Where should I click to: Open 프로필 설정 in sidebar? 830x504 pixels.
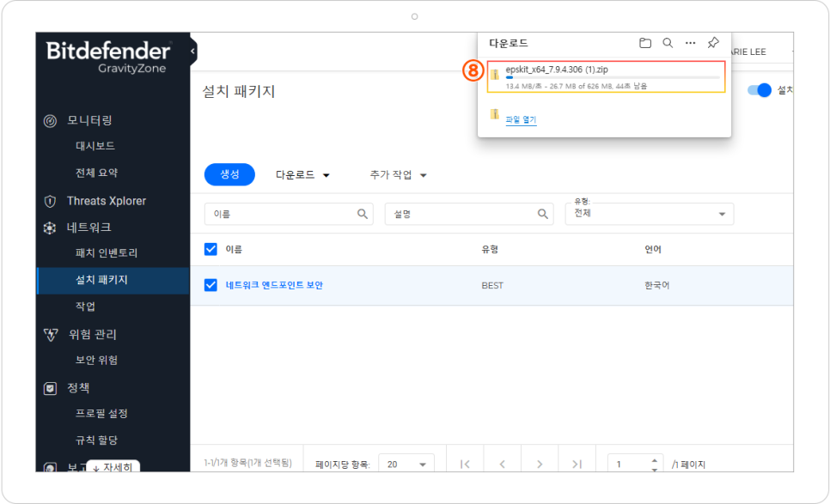tap(101, 414)
